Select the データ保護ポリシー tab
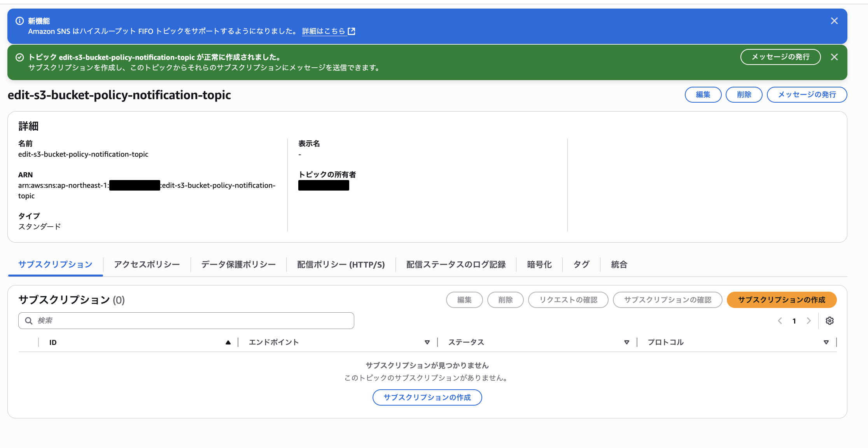 pyautogui.click(x=238, y=264)
